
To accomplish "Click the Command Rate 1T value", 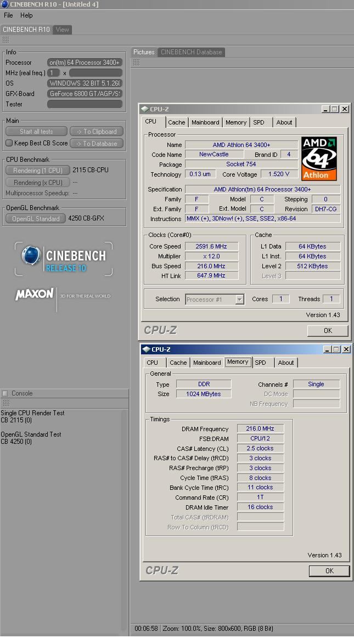I will (x=260, y=498).
